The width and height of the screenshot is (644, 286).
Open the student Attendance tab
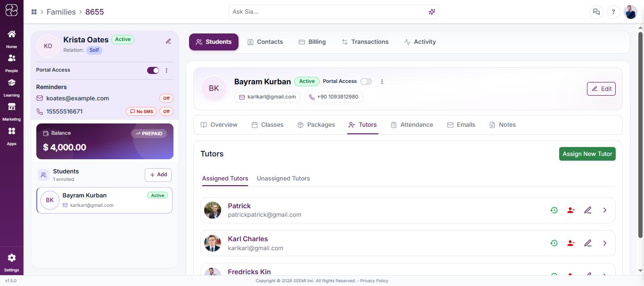click(412, 125)
